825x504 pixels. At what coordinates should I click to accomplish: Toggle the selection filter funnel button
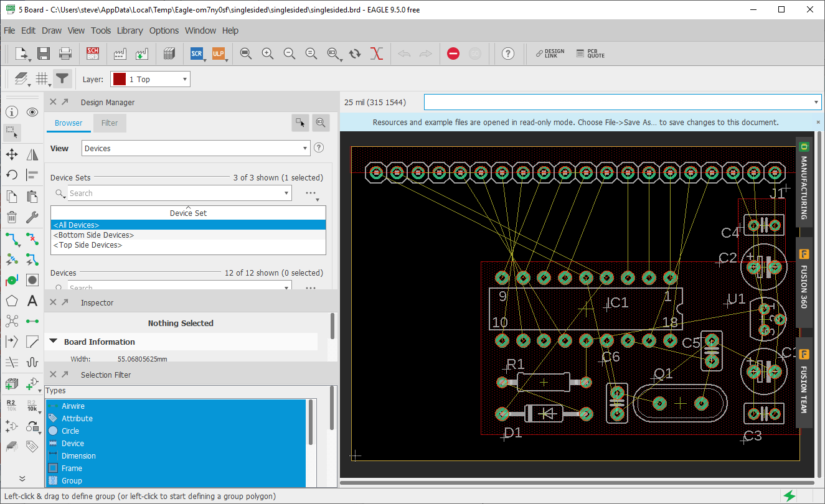[62, 78]
